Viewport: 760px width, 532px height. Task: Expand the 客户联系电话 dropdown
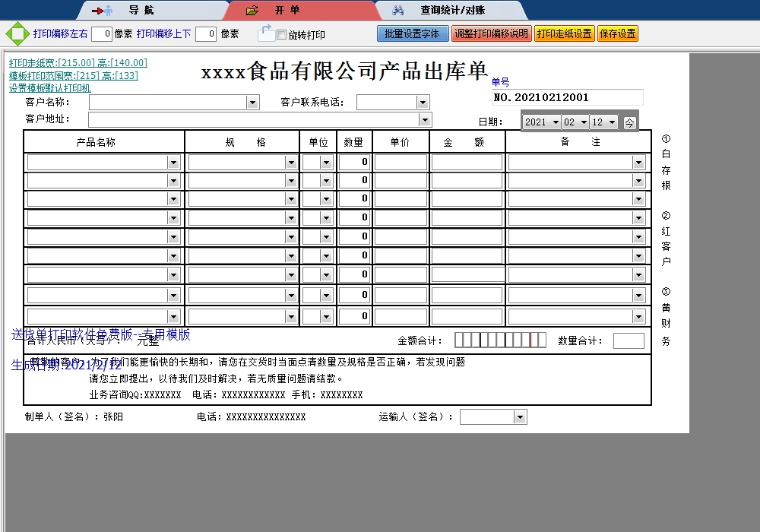(x=423, y=101)
